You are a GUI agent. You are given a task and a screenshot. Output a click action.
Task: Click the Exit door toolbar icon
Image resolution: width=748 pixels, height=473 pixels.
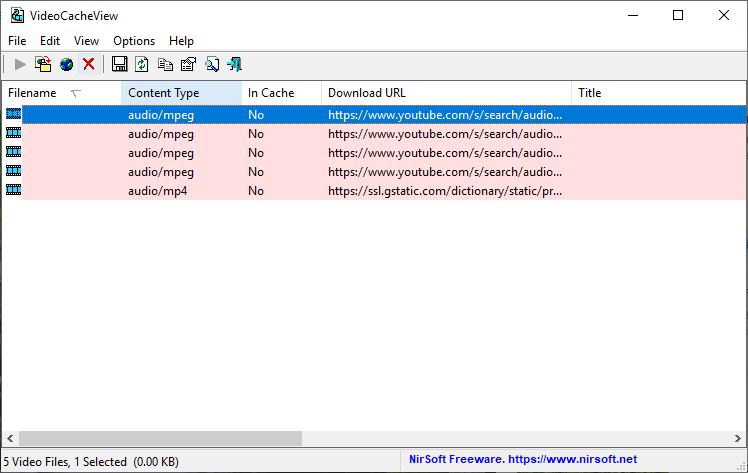[x=235, y=64]
